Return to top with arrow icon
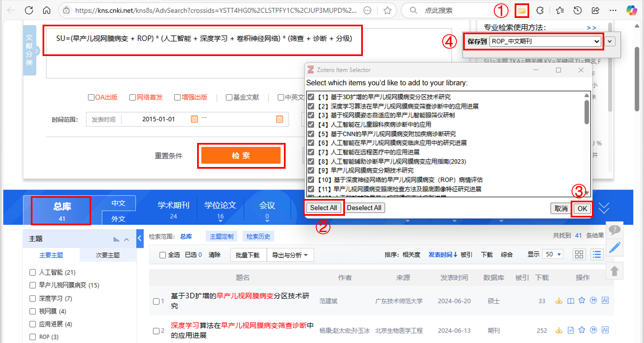The image size is (644, 343). pyautogui.click(x=614, y=271)
